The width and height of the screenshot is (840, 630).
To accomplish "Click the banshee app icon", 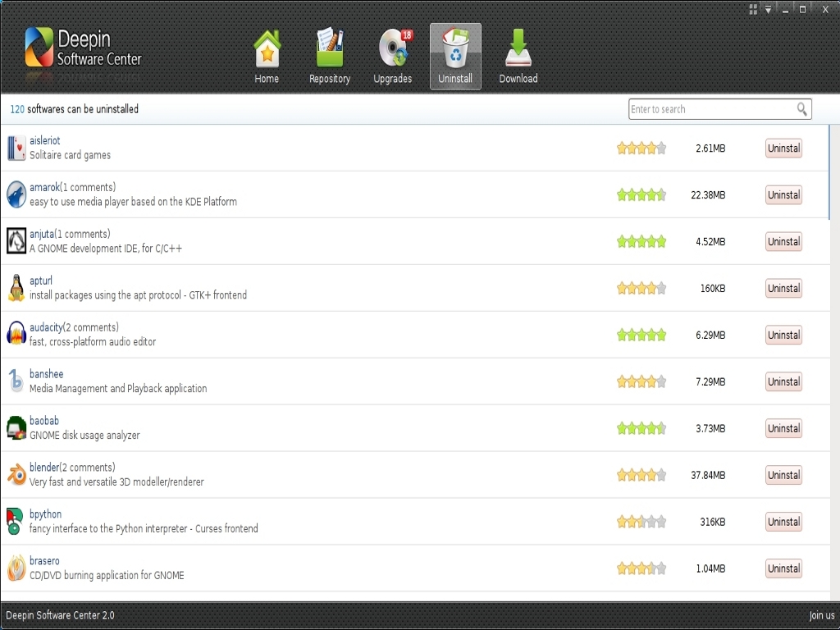I will pos(16,381).
